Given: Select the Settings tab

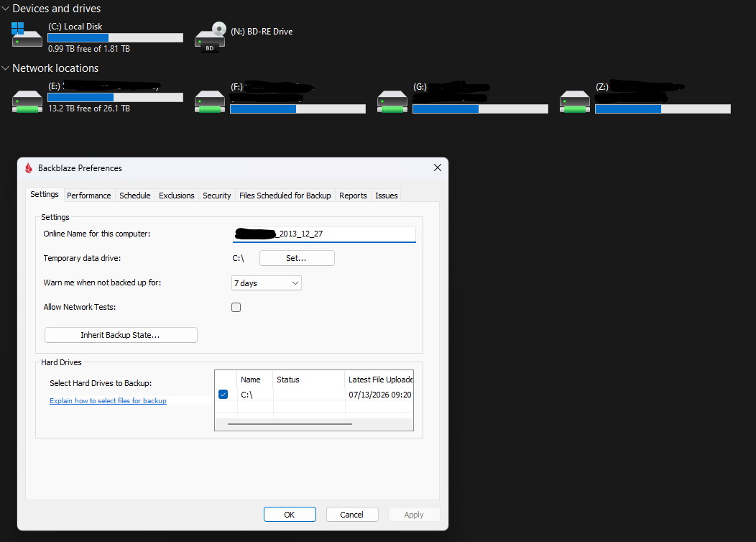Looking at the screenshot, I should coord(45,194).
